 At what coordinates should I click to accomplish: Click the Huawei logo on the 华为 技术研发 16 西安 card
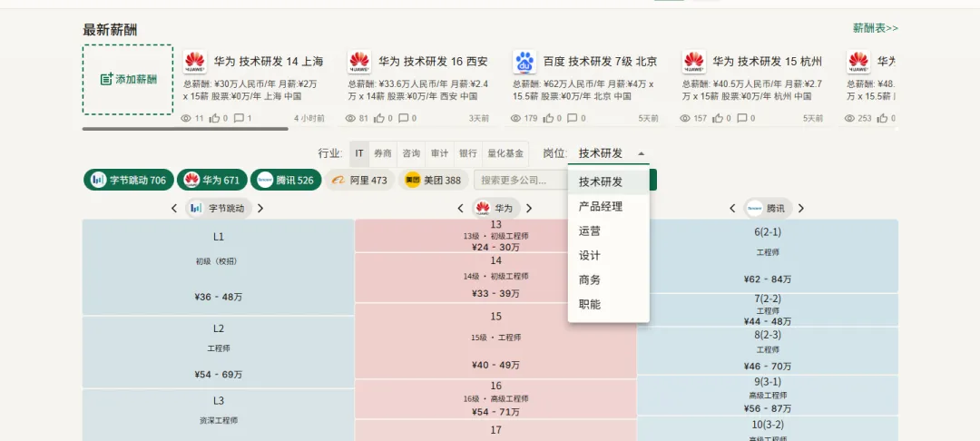(359, 61)
